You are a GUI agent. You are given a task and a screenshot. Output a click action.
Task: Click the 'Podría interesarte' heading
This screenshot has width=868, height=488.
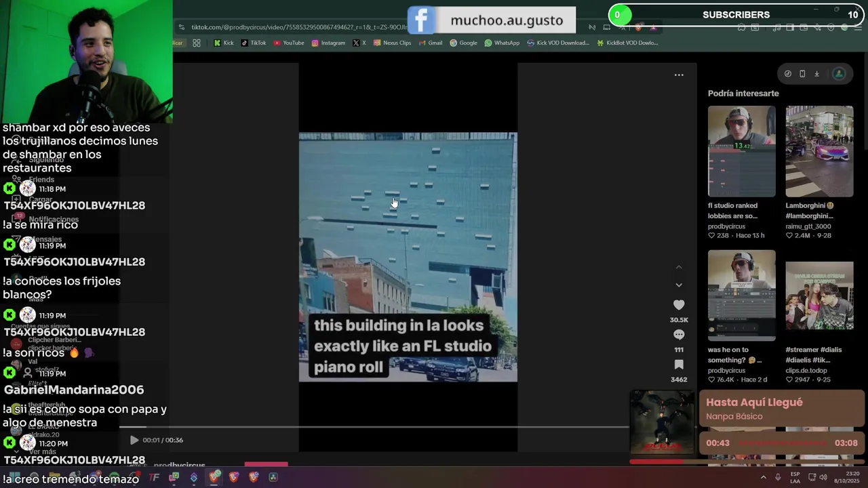pyautogui.click(x=743, y=94)
